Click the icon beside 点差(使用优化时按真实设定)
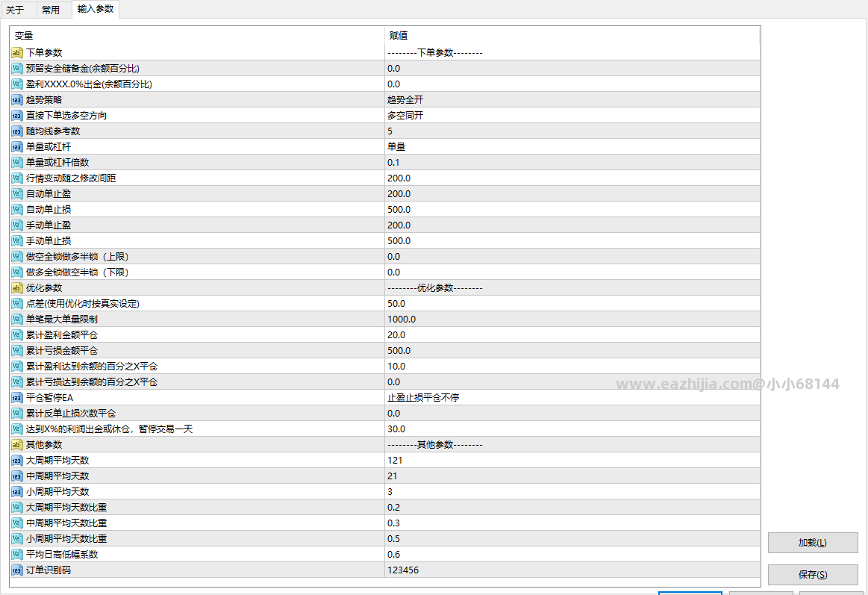The height and width of the screenshot is (595, 868). pos(16,304)
